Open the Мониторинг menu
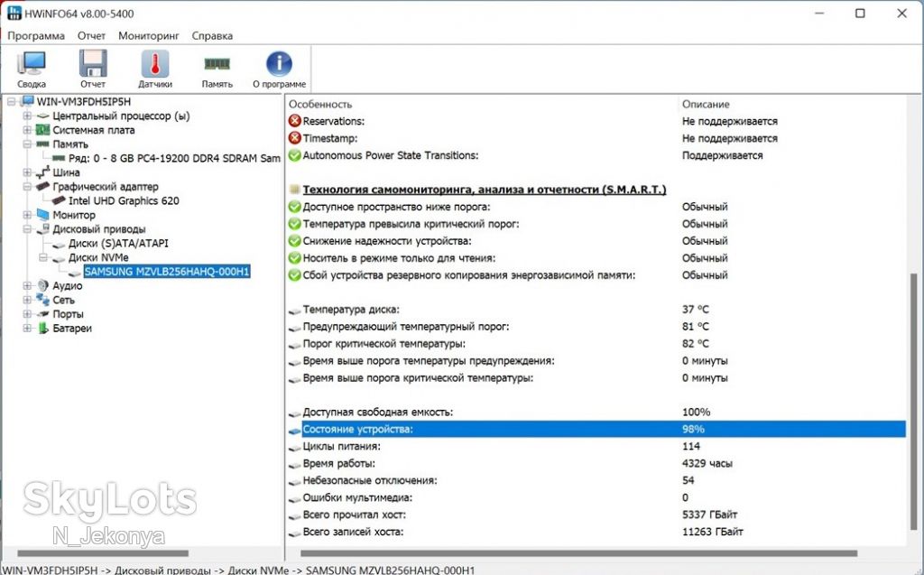This screenshot has height=575, width=924. coord(149,35)
